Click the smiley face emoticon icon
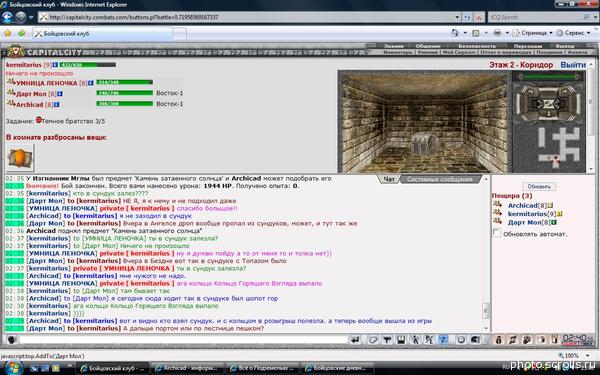Image resolution: width=600 pixels, height=375 pixels. [x=461, y=340]
